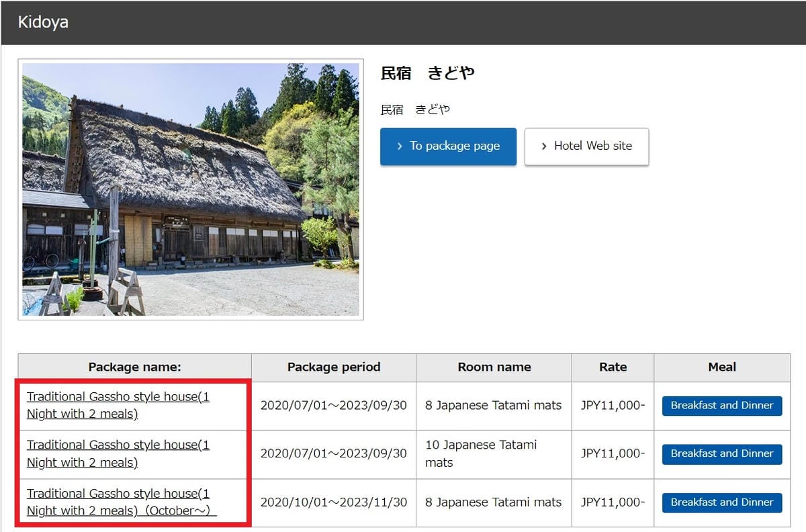Click the meal badge for the October package
Screen dimensions: 806x532
(721, 502)
